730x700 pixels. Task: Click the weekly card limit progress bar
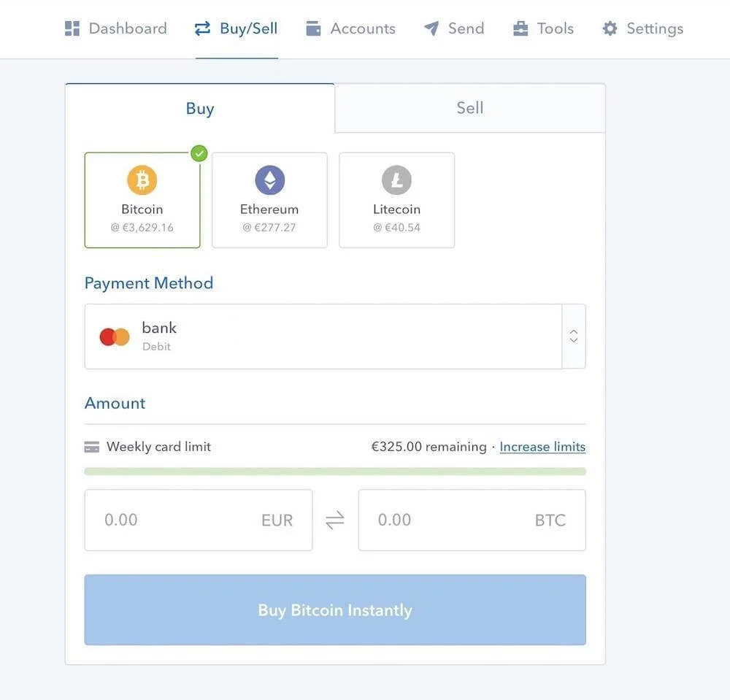point(334,472)
